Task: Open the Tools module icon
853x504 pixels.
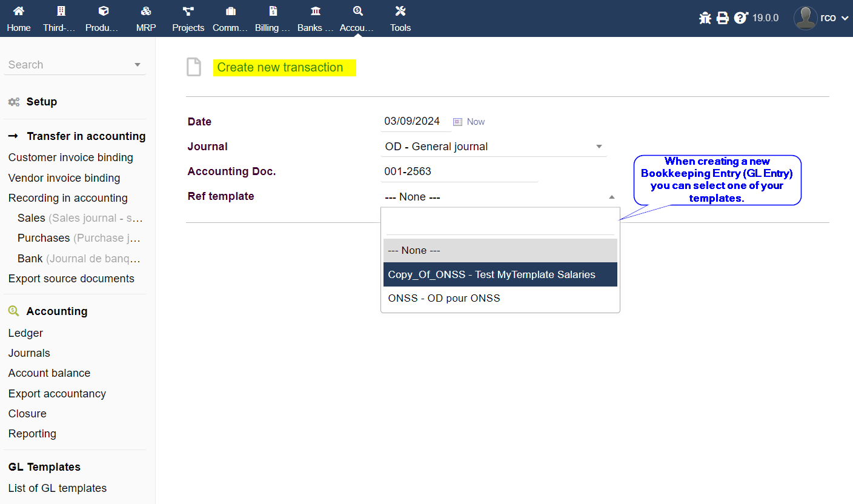Action: (x=400, y=12)
